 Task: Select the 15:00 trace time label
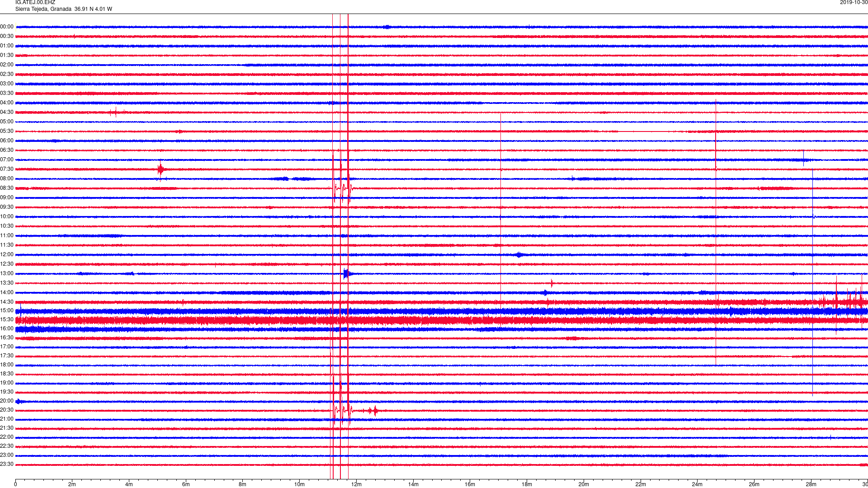coord(7,310)
